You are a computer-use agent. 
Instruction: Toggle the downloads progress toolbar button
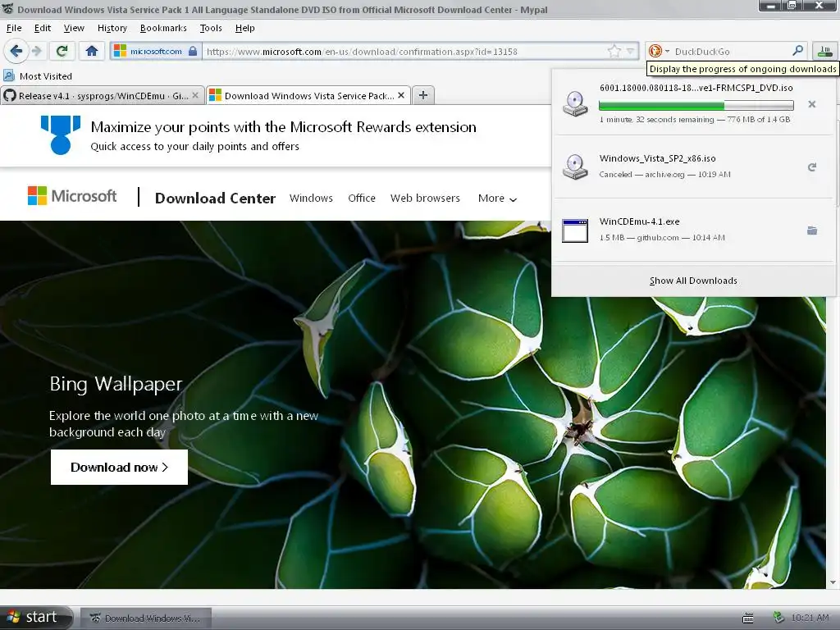(824, 52)
